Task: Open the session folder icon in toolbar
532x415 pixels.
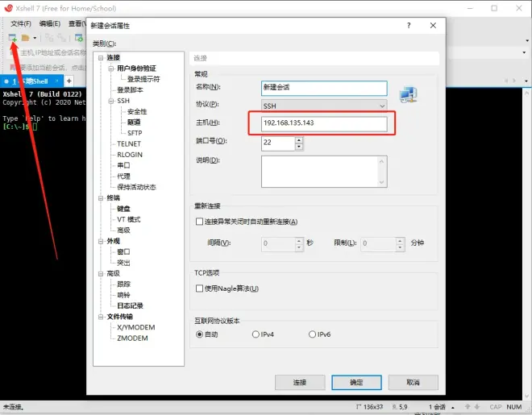Action: pos(26,38)
